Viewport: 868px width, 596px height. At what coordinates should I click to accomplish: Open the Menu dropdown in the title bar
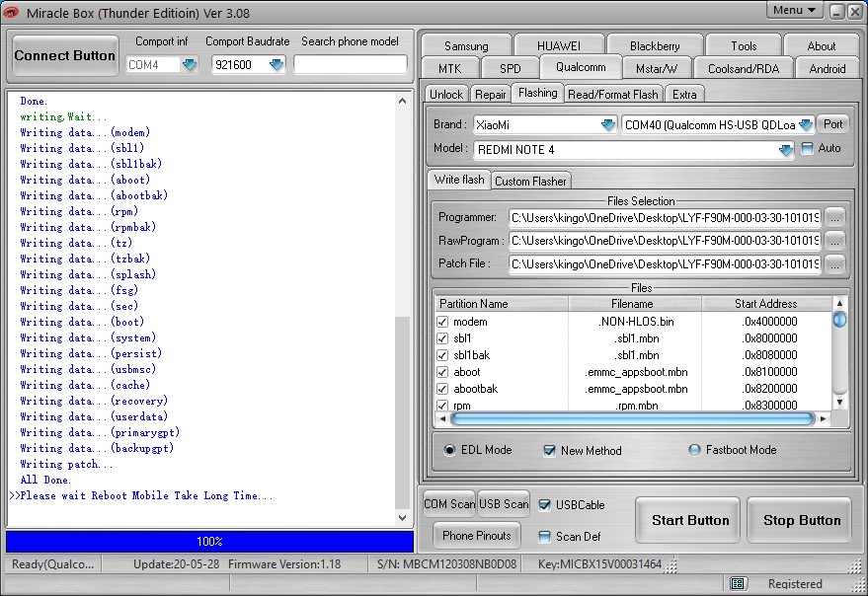(794, 11)
